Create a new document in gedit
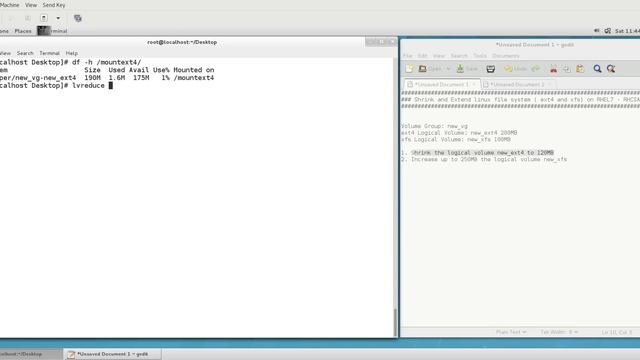The width and height of the screenshot is (640, 360). pos(409,69)
